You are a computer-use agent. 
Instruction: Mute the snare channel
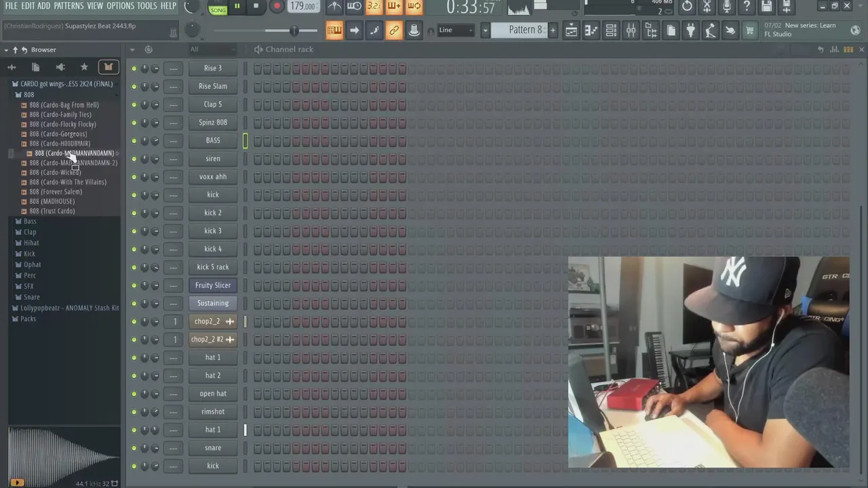tap(134, 448)
